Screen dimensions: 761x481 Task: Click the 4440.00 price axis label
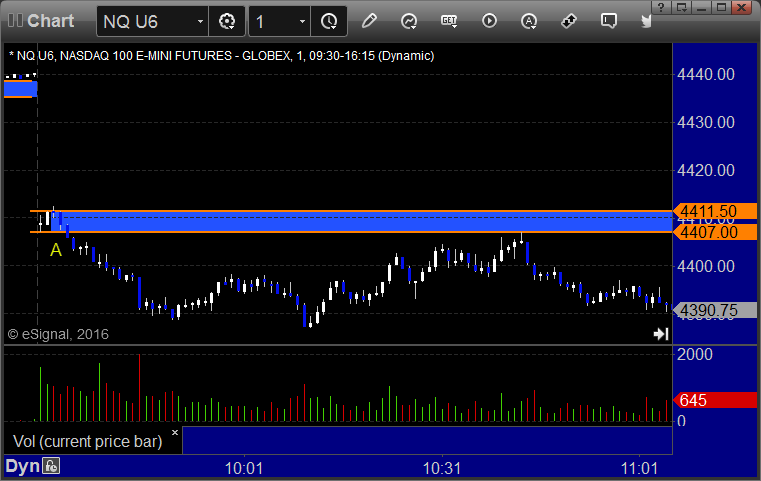tap(706, 74)
